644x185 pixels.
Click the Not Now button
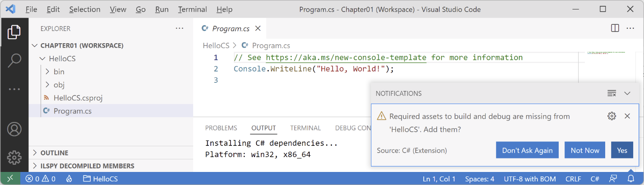[585, 150]
